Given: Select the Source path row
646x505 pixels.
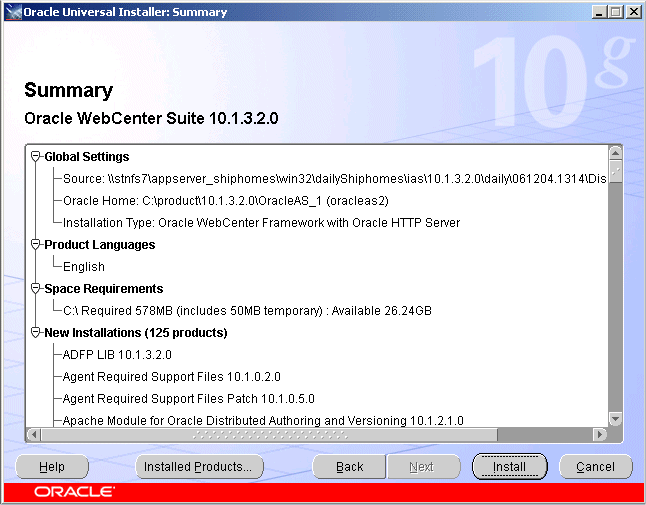Looking at the screenshot, I should [x=335, y=179].
